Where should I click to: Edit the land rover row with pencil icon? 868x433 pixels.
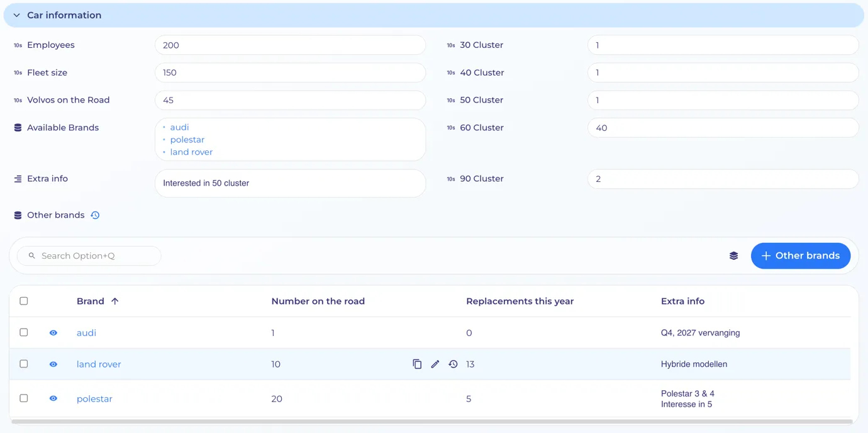(x=435, y=364)
